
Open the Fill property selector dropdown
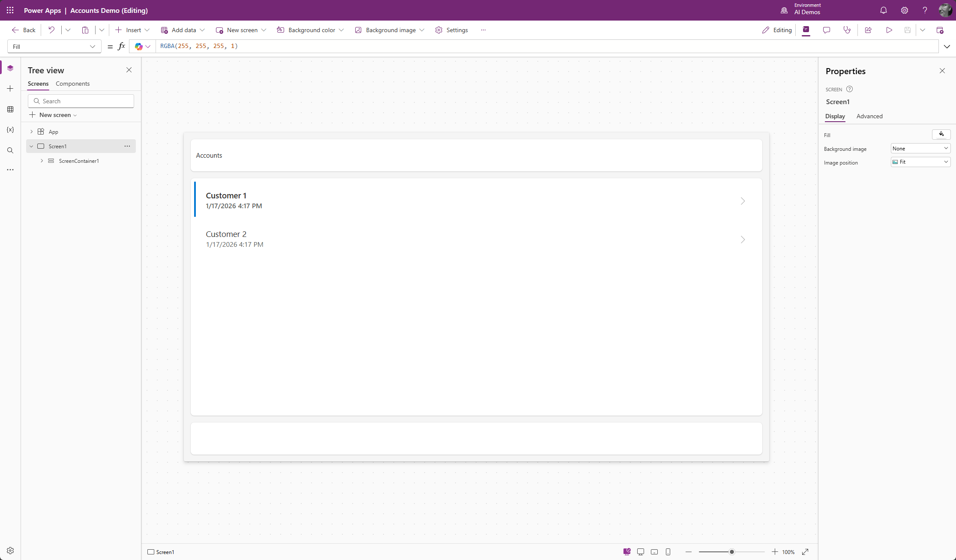(x=54, y=46)
